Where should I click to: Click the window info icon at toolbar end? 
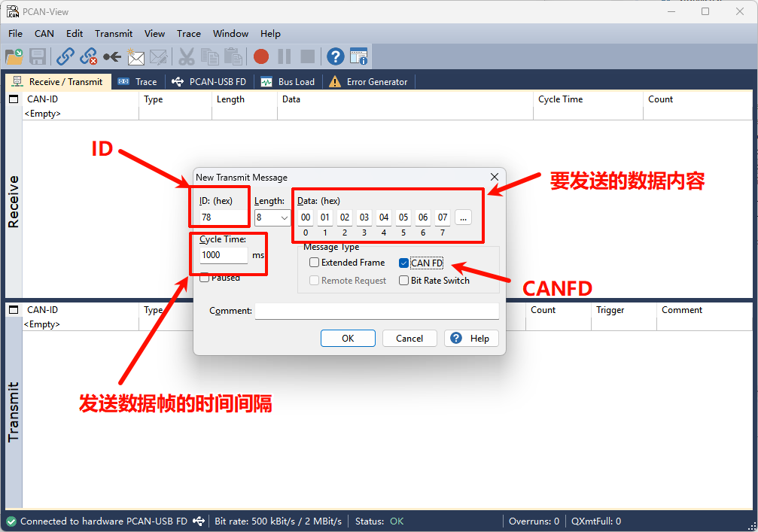358,56
